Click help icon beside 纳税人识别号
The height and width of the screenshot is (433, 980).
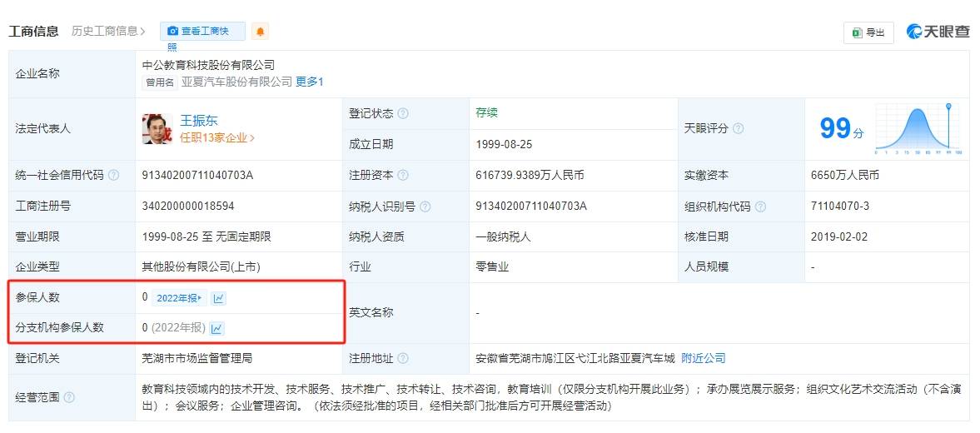pyautogui.click(x=425, y=207)
